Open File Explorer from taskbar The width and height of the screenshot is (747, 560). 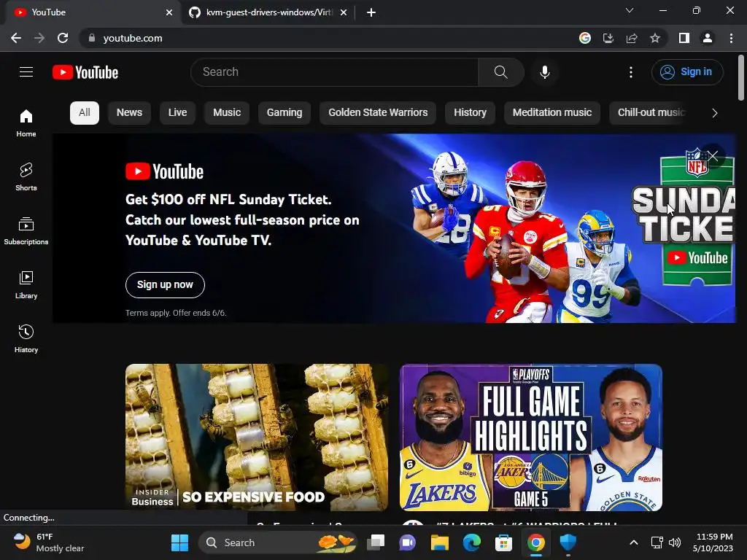click(440, 542)
